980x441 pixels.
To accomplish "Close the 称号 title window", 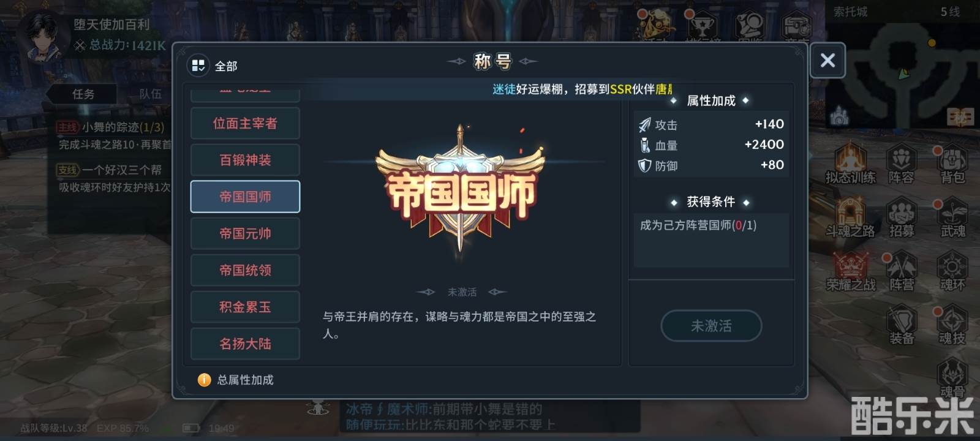I will pos(827,60).
